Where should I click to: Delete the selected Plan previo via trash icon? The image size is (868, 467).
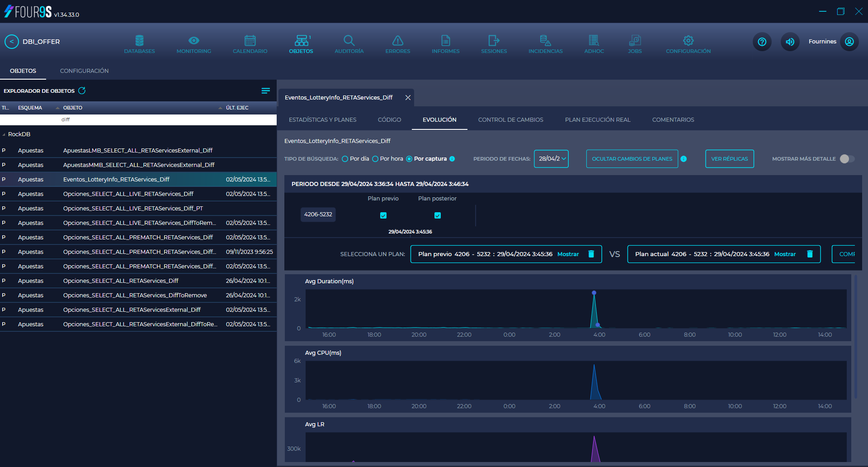click(591, 254)
